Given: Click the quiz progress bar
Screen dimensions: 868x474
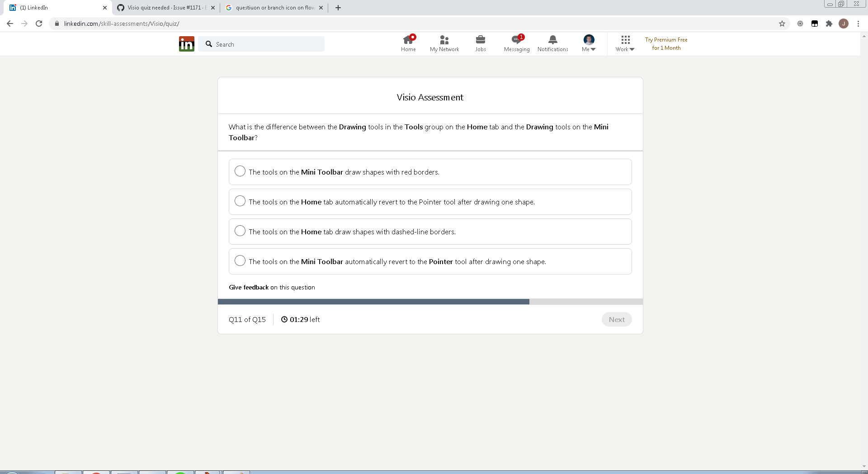Looking at the screenshot, I should (x=430, y=301).
